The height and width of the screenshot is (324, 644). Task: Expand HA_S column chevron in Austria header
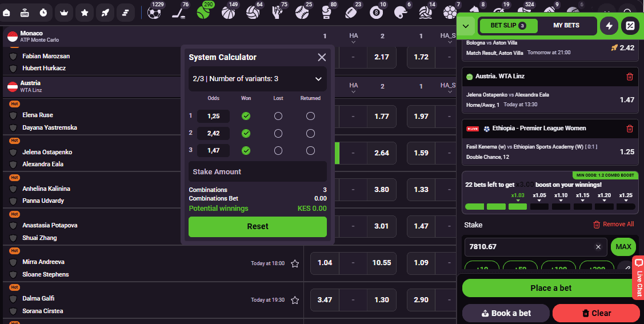coord(450,92)
